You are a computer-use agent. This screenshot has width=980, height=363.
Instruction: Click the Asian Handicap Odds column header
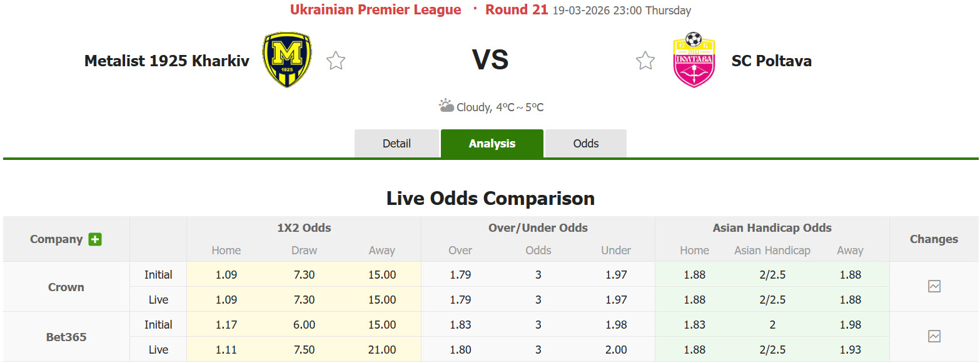pyautogui.click(x=772, y=227)
